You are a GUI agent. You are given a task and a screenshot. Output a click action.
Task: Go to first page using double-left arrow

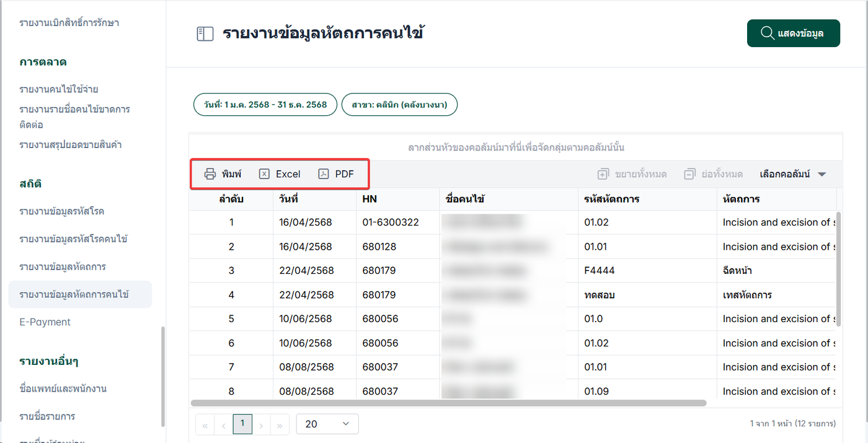(205, 424)
